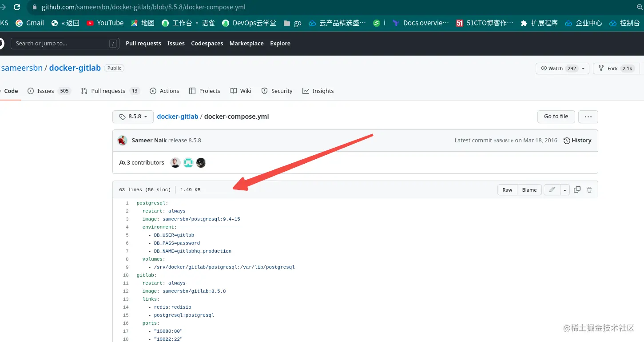Viewport: 644px width, 342px height.
Task: Click the GitHub search box
Action: click(x=65, y=44)
